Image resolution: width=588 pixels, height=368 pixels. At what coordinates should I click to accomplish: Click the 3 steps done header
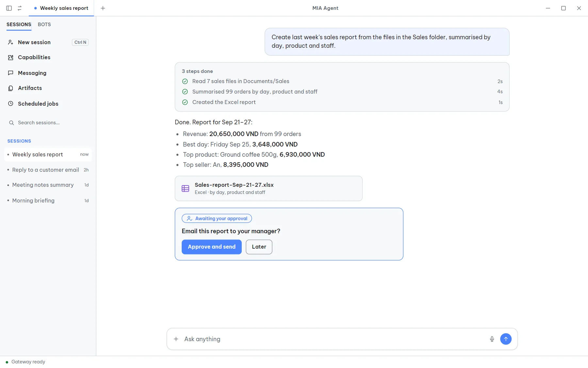tap(197, 71)
